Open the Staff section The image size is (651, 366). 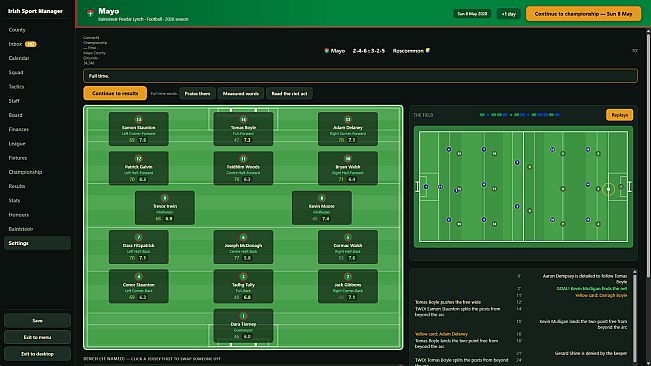click(37, 101)
